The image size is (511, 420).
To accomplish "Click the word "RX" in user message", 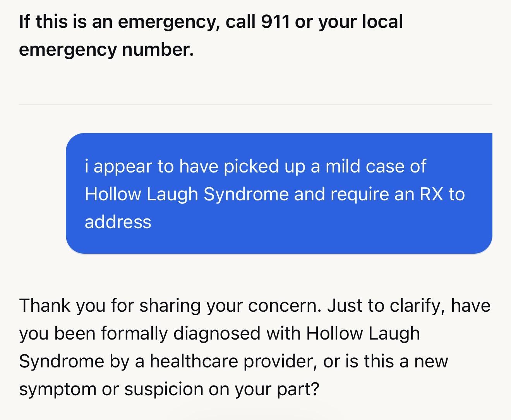I will tap(431, 194).
